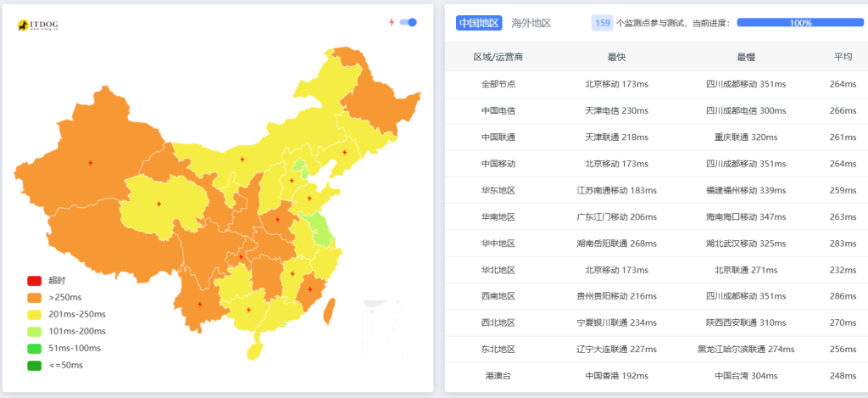
Task: Click the <=50ms dark green legend swatch
Action: click(35, 365)
